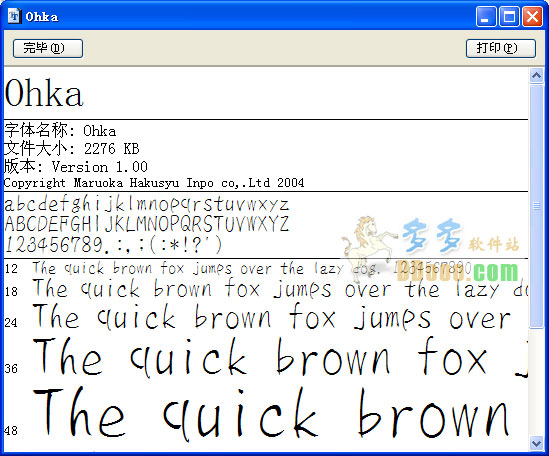This screenshot has height=456, width=549.
Task: Click the Ohka window title text
Action: 42,17
